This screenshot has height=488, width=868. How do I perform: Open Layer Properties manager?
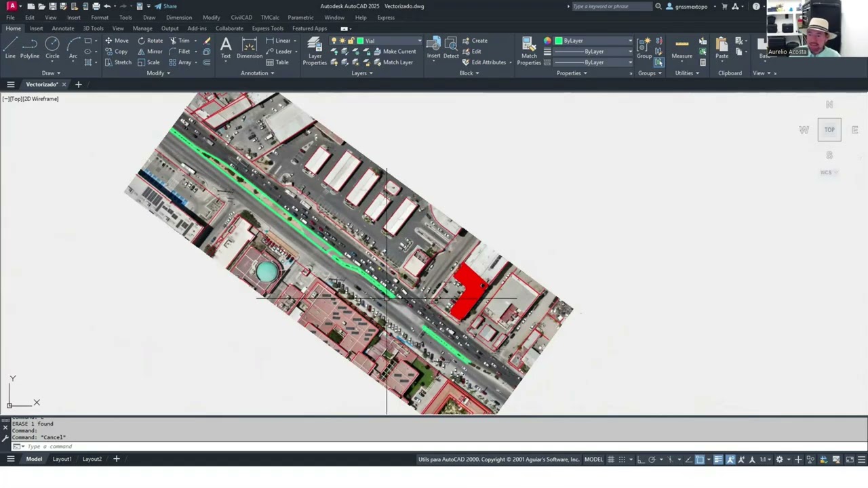(315, 51)
